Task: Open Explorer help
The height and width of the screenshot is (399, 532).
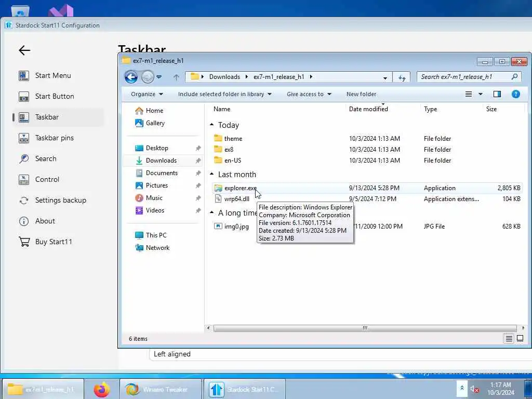Action: click(516, 94)
